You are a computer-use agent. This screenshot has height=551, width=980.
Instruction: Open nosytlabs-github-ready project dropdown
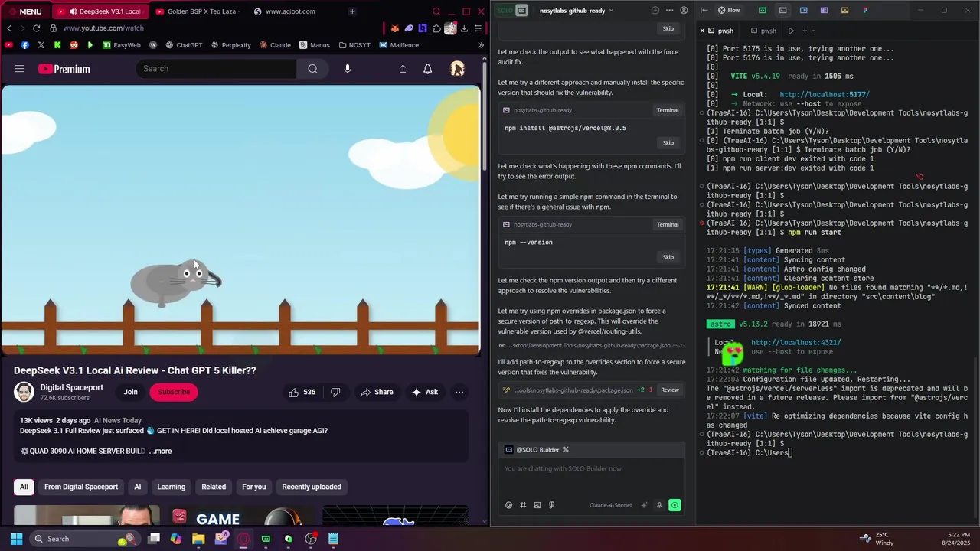click(x=576, y=11)
